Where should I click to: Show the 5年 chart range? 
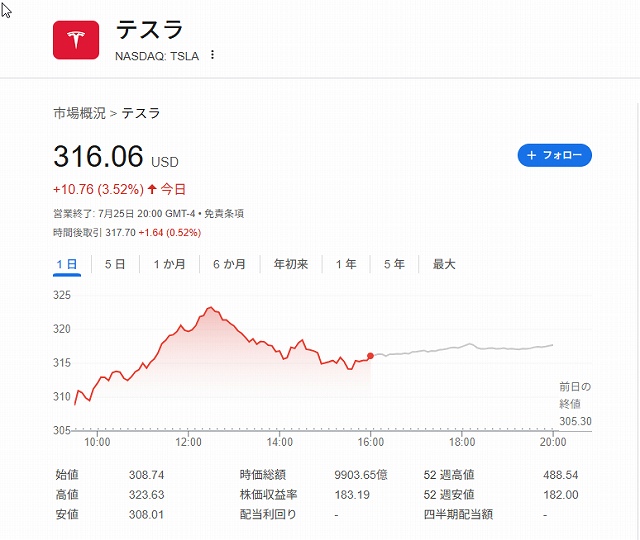(394, 264)
